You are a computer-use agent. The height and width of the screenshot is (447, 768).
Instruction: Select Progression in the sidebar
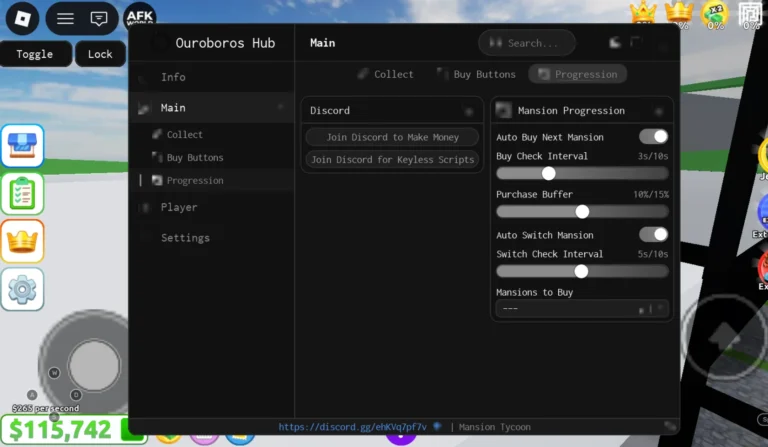point(212,180)
